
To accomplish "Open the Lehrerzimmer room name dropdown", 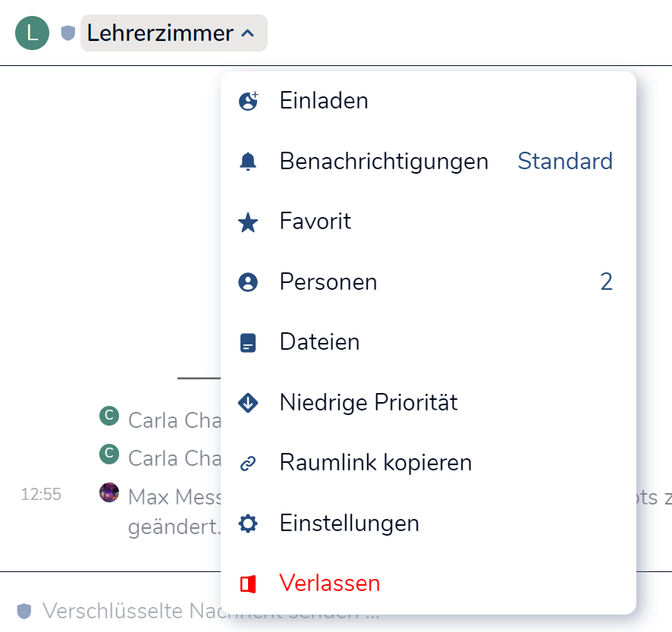I will point(160,33).
